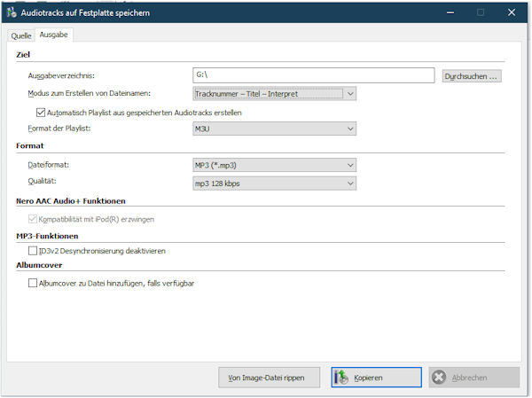Minimize the Audiotracks dialog window
The height and width of the screenshot is (398, 532).
[450, 13]
